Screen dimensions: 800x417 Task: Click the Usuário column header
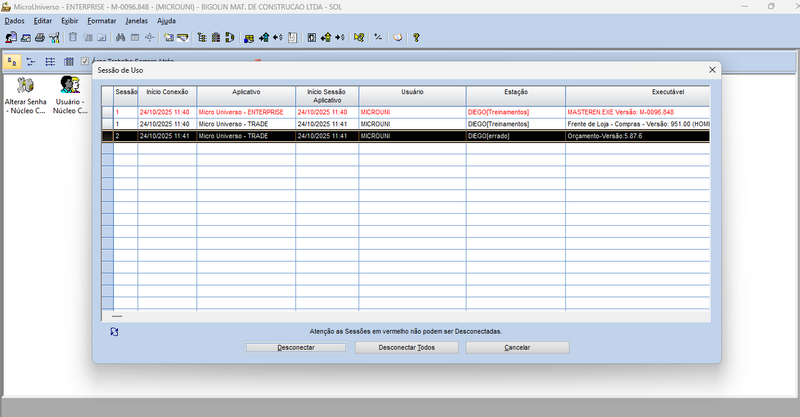(411, 92)
